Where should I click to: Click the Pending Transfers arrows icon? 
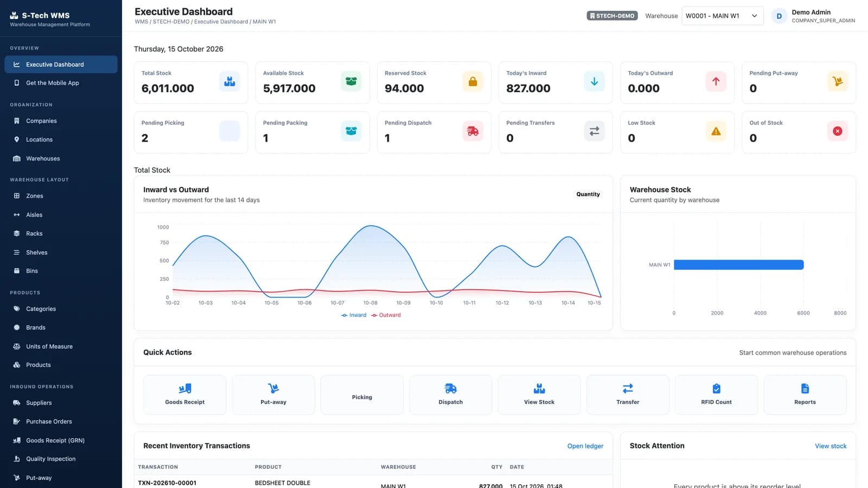coord(594,131)
